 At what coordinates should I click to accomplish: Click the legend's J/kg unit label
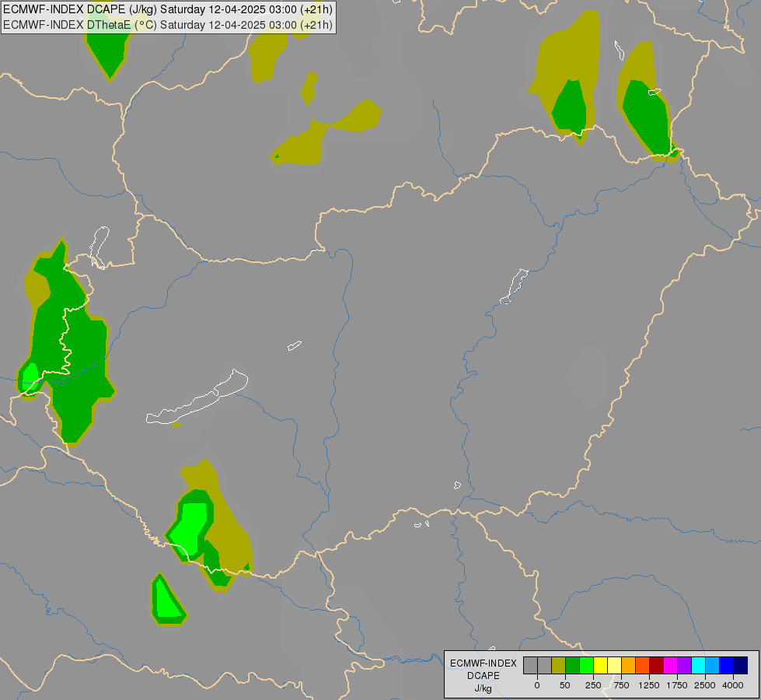(483, 688)
